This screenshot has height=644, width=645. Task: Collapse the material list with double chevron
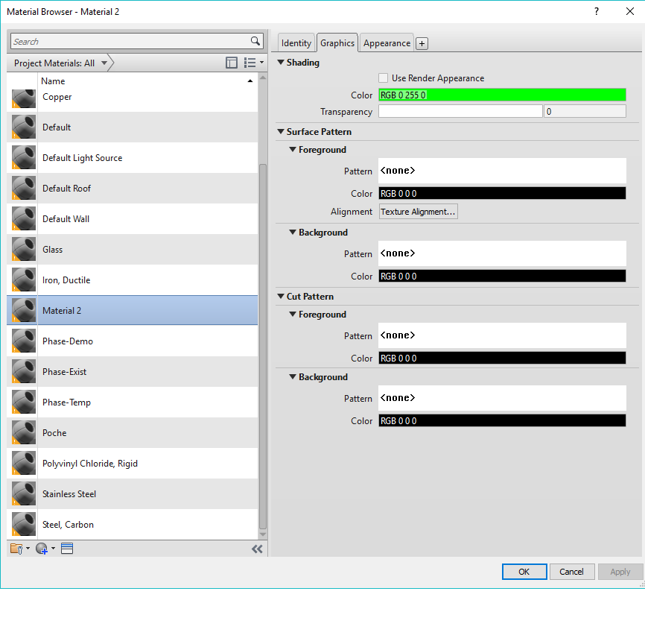pyautogui.click(x=257, y=549)
